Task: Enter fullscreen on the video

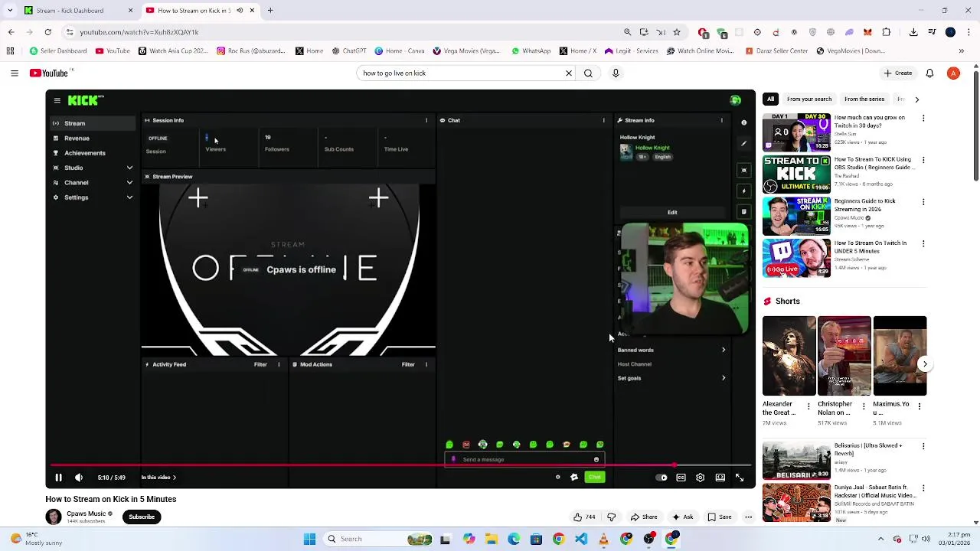Action: pos(740,478)
